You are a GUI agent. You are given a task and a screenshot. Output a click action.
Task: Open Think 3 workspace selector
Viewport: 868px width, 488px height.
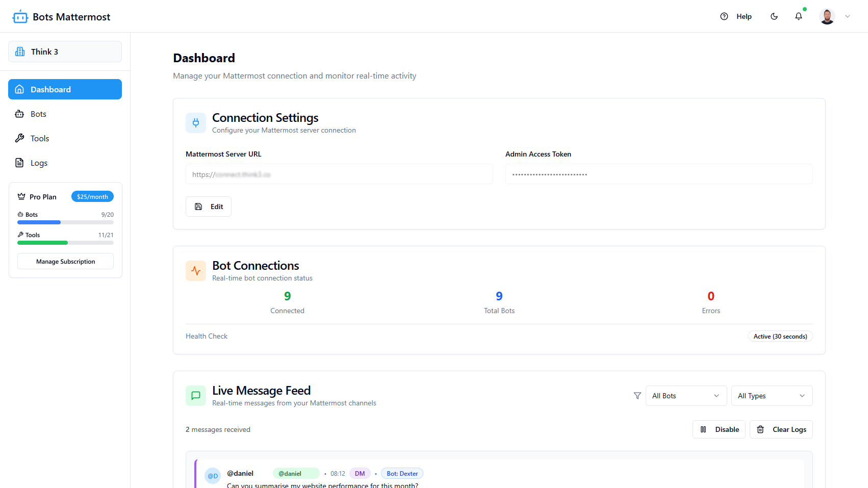tap(65, 52)
